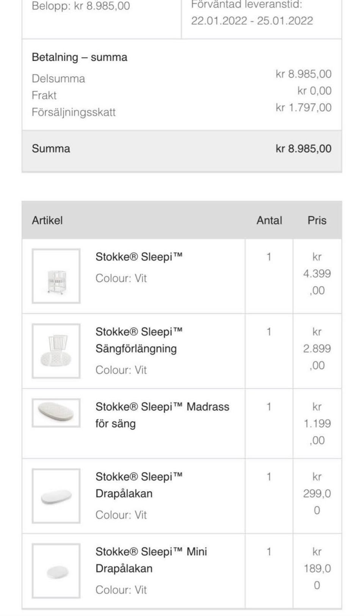This screenshot has width=364, height=616.
Task: Select the Stokke Sleepi Madrass för säng title
Action: tap(162, 415)
